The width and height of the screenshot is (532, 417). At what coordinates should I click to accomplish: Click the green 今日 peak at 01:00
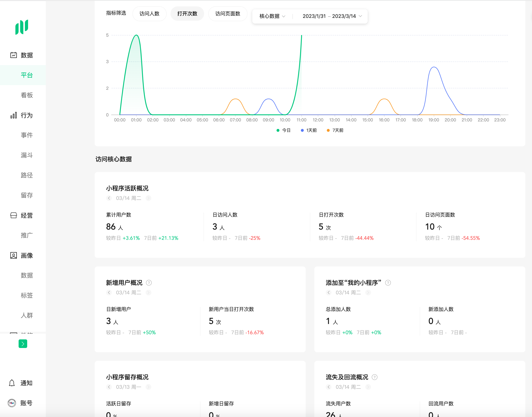136,35
